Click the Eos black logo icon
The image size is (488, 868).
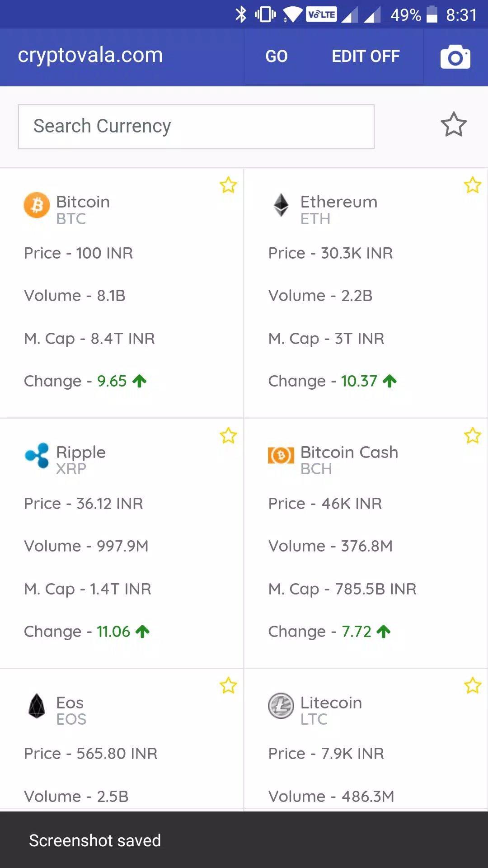[37, 706]
